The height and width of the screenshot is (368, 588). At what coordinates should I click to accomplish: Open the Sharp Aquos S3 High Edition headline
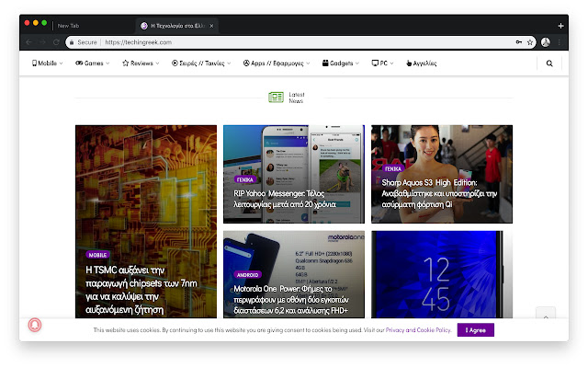pyautogui.click(x=439, y=193)
